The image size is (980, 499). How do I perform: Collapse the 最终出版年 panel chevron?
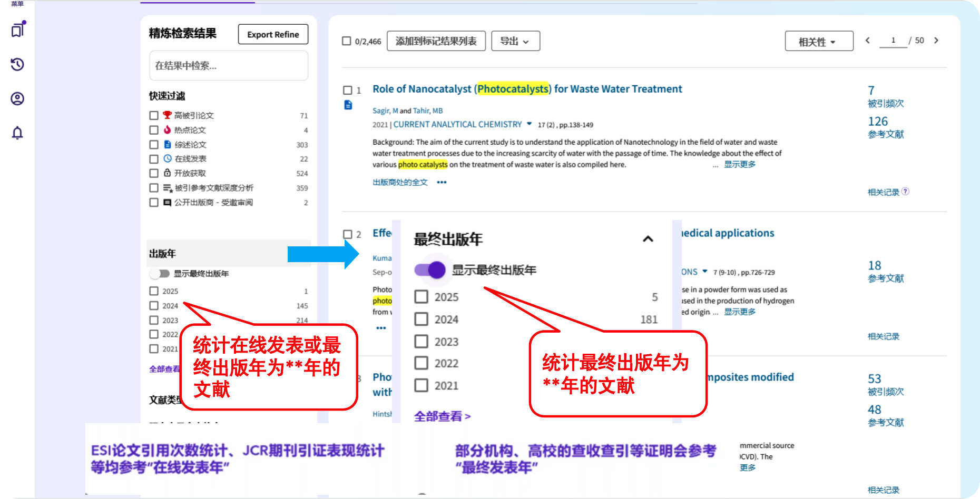tap(648, 239)
